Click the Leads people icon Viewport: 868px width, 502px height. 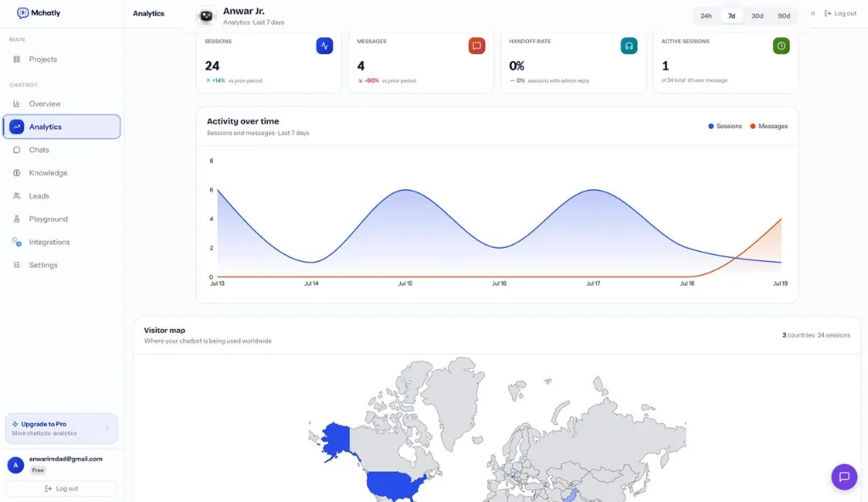click(x=17, y=196)
